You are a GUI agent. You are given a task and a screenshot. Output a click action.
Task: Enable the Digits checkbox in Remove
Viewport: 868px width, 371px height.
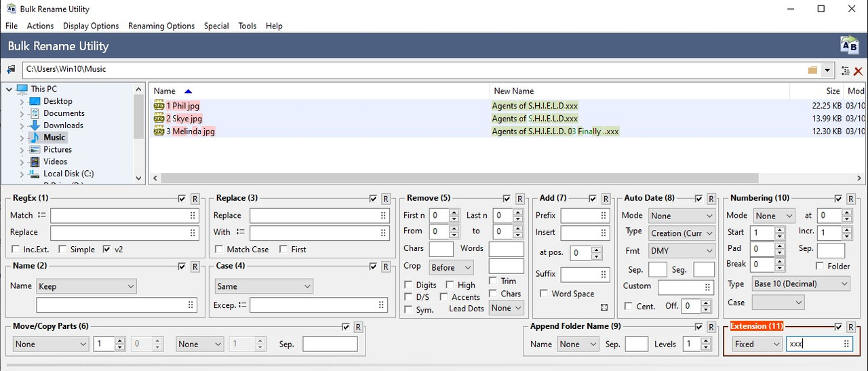(x=408, y=285)
